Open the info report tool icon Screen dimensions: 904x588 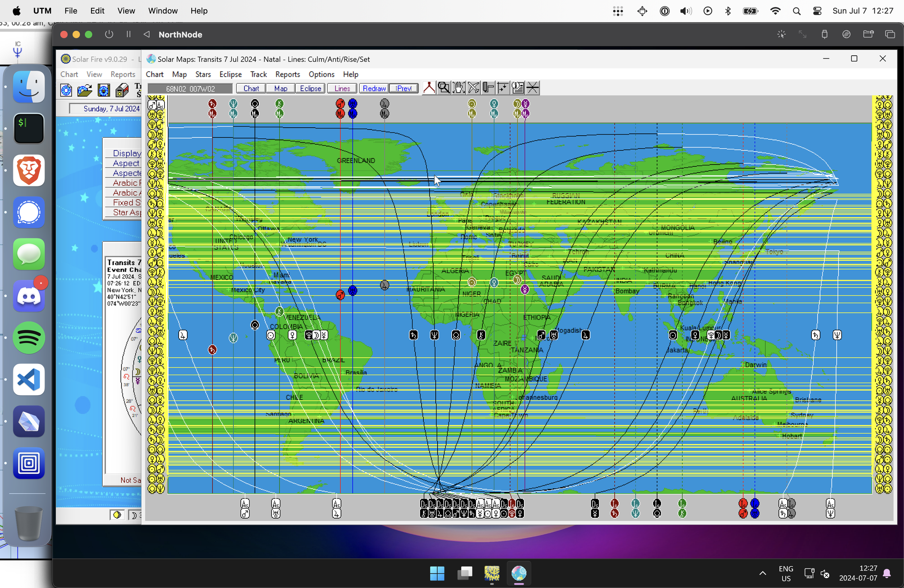pos(518,88)
